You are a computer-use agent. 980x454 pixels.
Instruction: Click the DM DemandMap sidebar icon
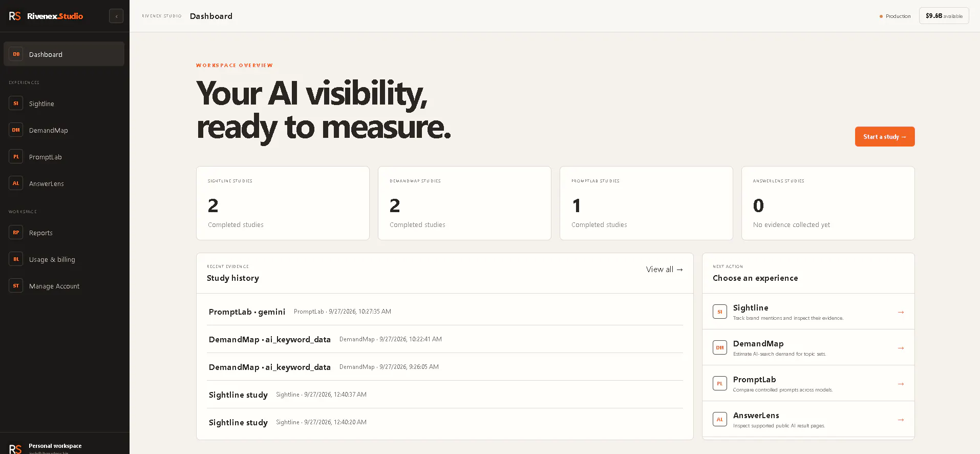[x=16, y=130]
